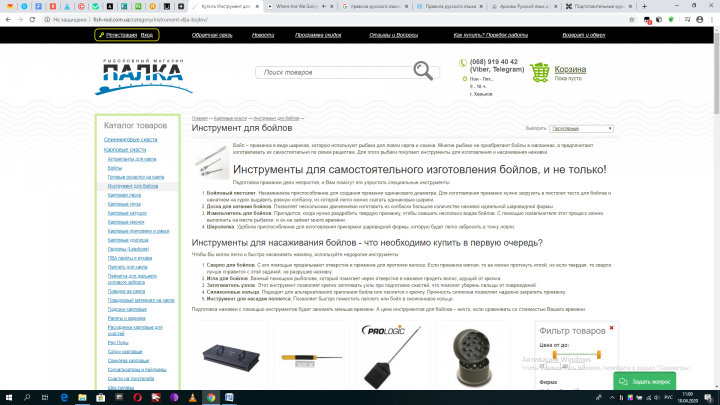720x405 pixels.
Task: Select Карповые катушки subcategory
Action: [x=127, y=213]
